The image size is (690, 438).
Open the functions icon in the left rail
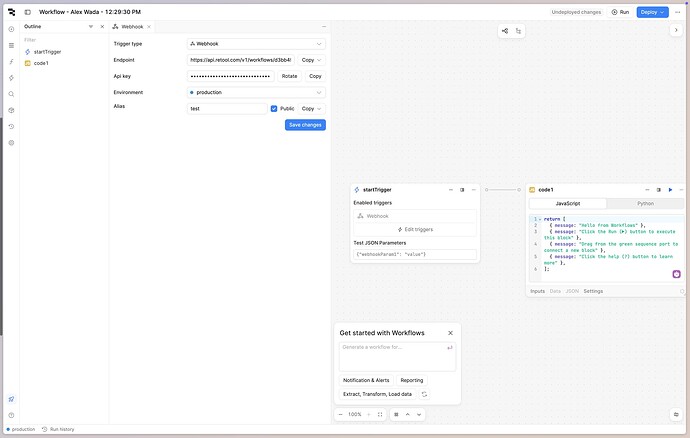point(11,62)
